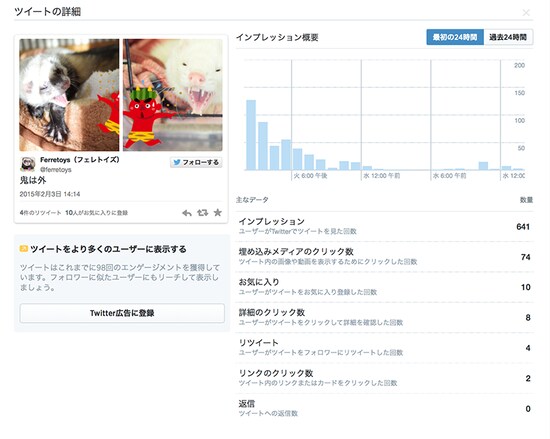The height and width of the screenshot is (439, 550).
Task: Click the 詳細のクリック数 row label
Action: (x=271, y=312)
